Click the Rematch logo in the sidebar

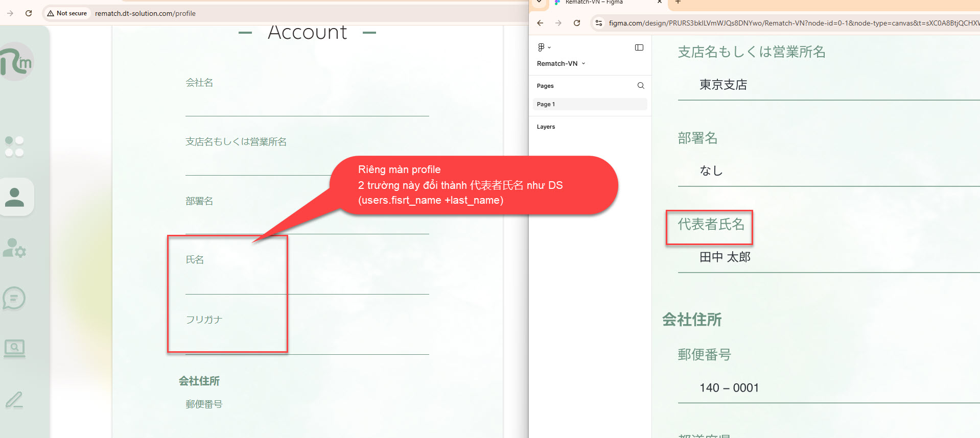[x=17, y=62]
